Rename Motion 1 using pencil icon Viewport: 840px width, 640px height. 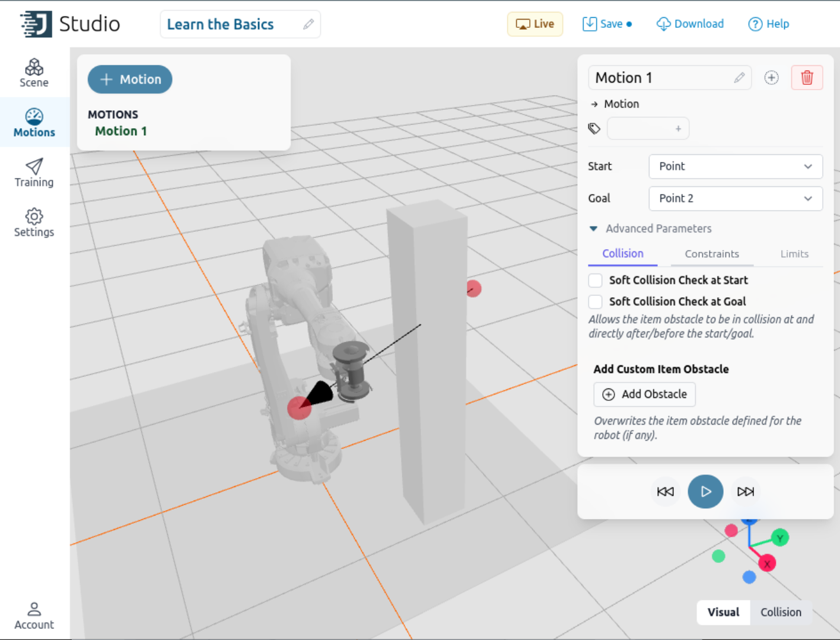tap(739, 78)
